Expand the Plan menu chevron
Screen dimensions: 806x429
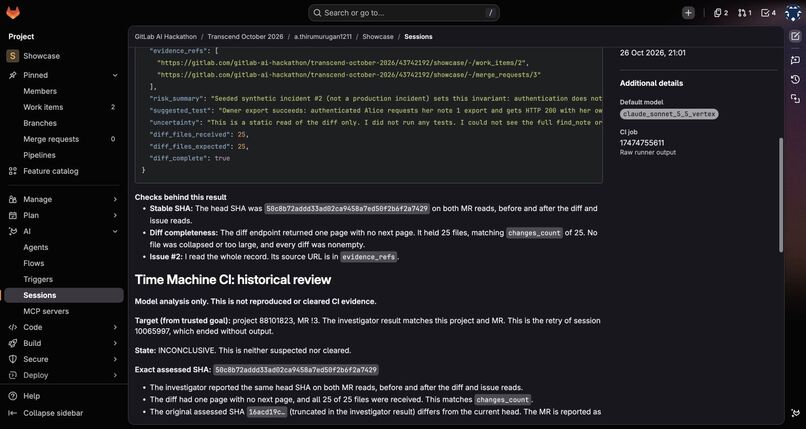click(x=115, y=215)
